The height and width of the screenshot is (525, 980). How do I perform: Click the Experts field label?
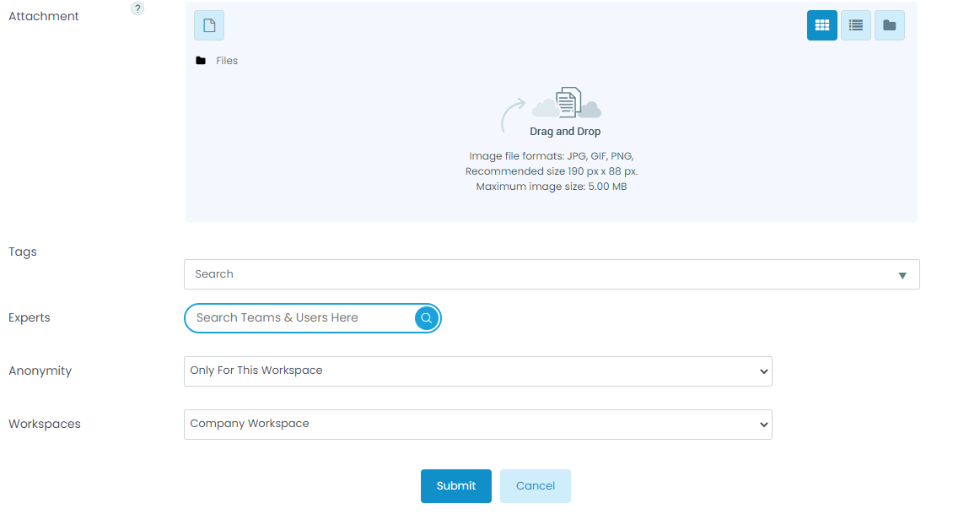[x=30, y=318]
